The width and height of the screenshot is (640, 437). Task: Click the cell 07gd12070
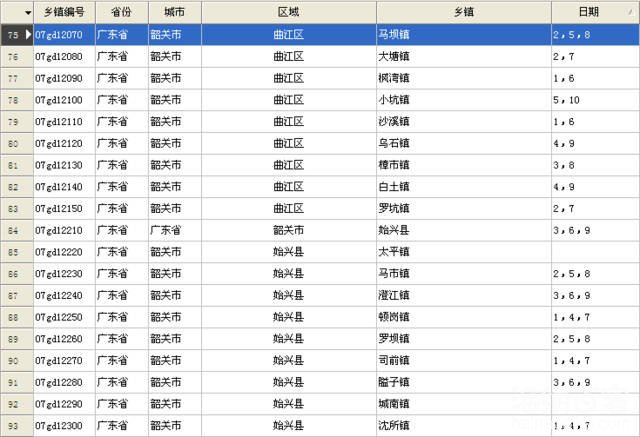coord(64,35)
